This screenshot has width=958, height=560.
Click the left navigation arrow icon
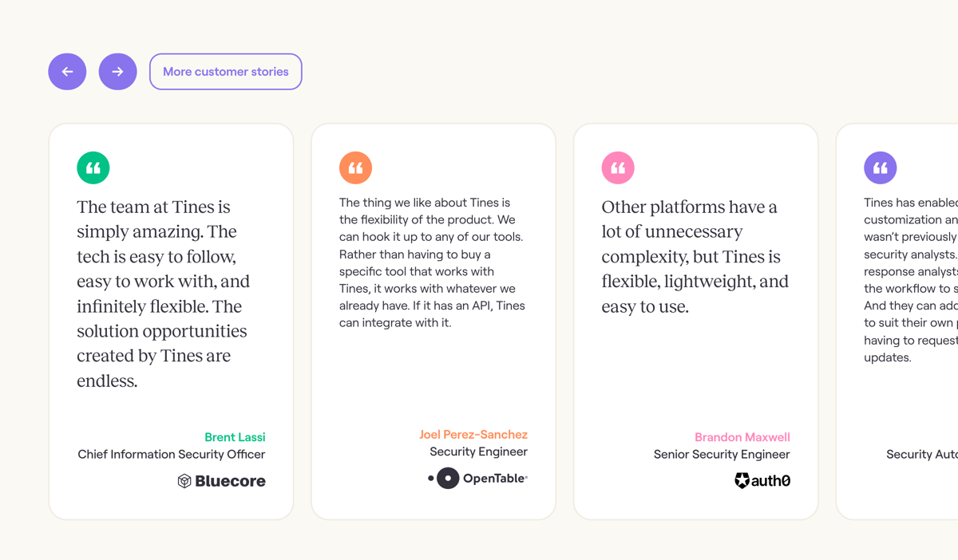click(x=67, y=71)
